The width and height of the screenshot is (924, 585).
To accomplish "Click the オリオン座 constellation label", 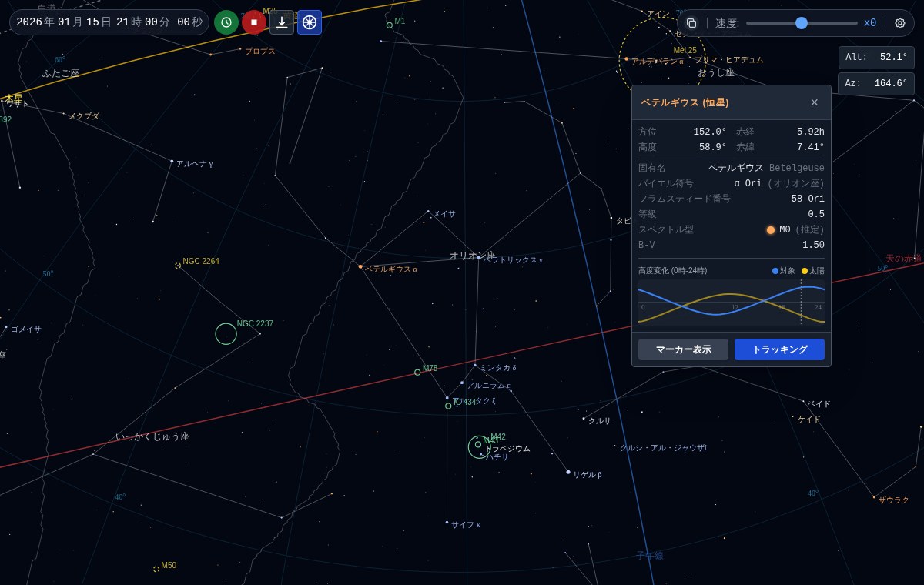I will pos(473,256).
